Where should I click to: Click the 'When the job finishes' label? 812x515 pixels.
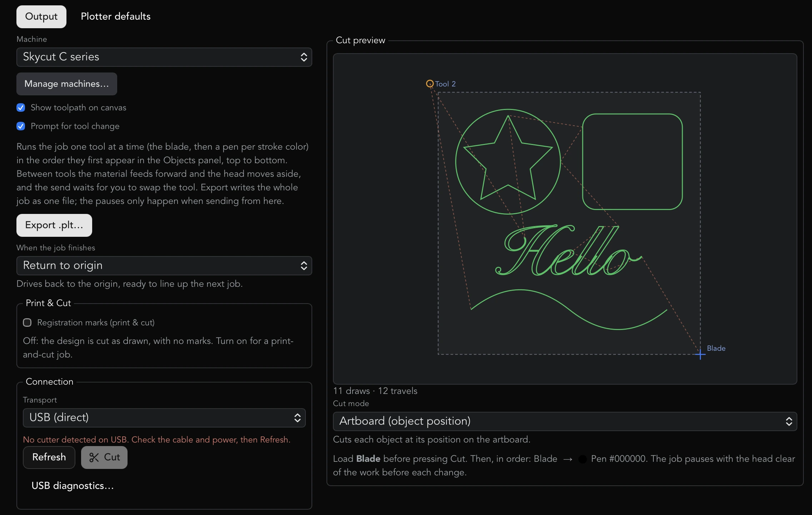56,248
